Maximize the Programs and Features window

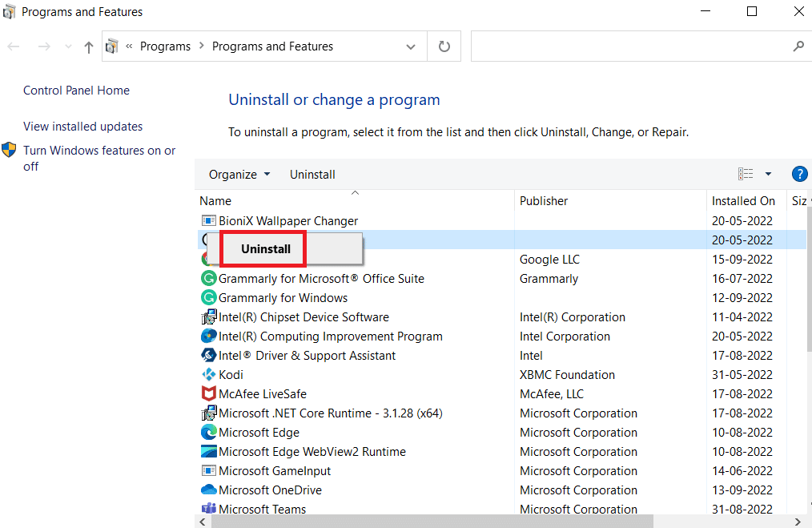(x=752, y=11)
